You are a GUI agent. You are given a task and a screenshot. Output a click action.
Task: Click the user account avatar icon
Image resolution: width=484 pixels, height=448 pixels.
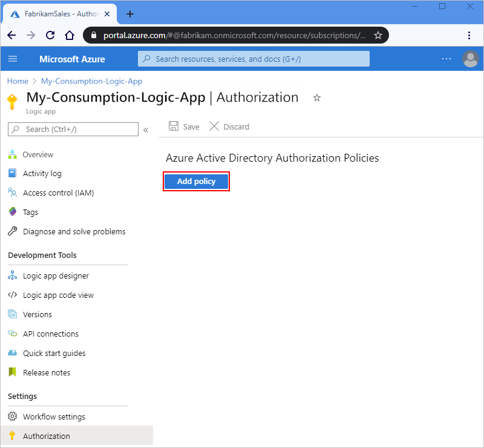point(470,59)
